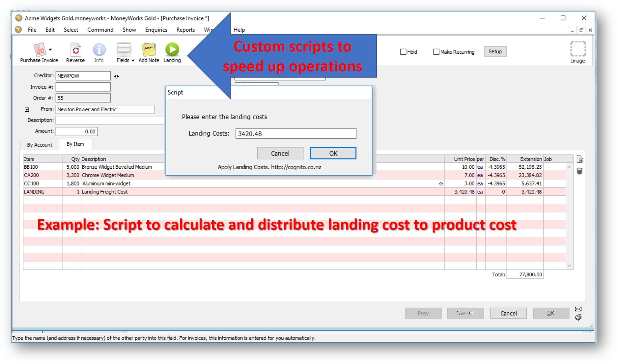Click the Prev button
The height and width of the screenshot is (364, 618).
(x=423, y=313)
